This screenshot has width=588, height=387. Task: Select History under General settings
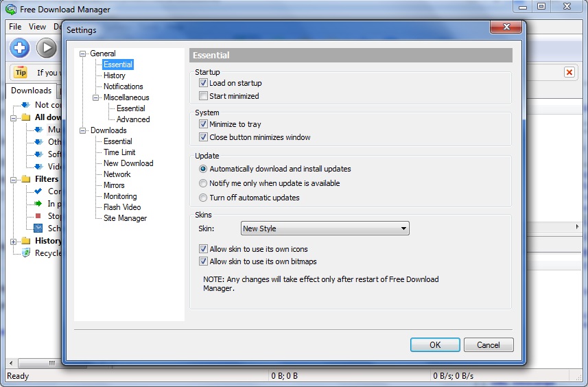pyautogui.click(x=115, y=75)
